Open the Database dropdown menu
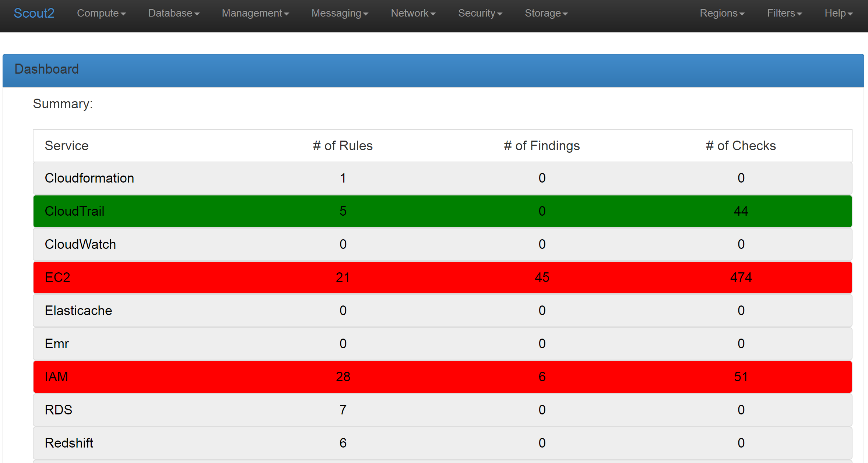Image resolution: width=868 pixels, height=463 pixels. [174, 13]
